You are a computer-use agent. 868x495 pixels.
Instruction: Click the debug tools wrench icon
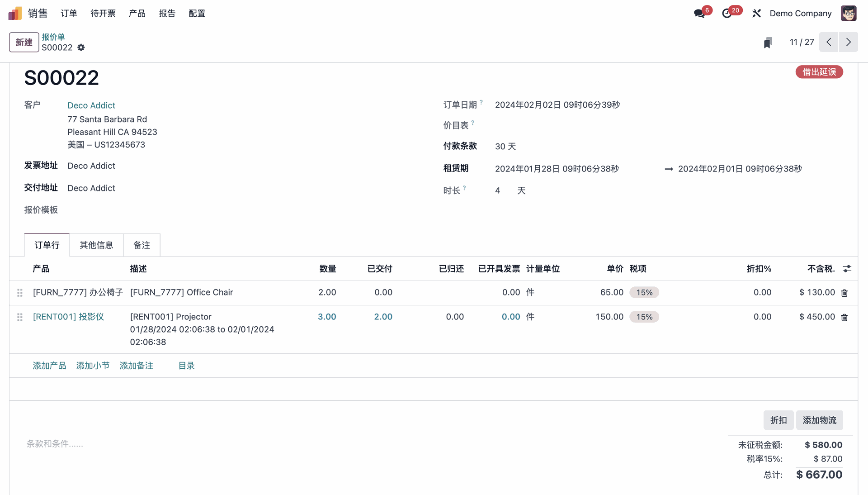pyautogui.click(x=756, y=14)
